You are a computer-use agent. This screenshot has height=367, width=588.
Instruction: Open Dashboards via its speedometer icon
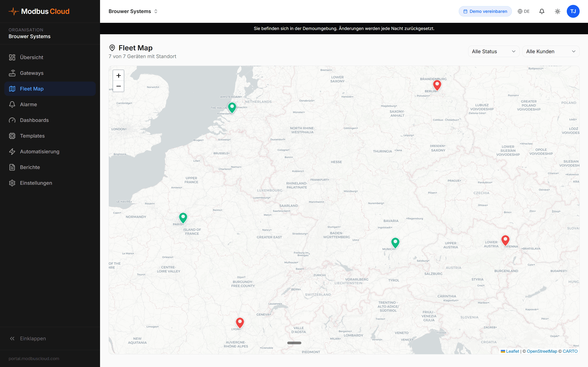(12, 120)
